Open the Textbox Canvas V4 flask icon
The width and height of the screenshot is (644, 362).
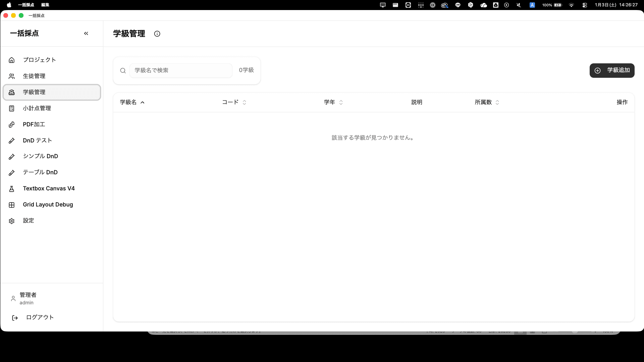tap(12, 188)
